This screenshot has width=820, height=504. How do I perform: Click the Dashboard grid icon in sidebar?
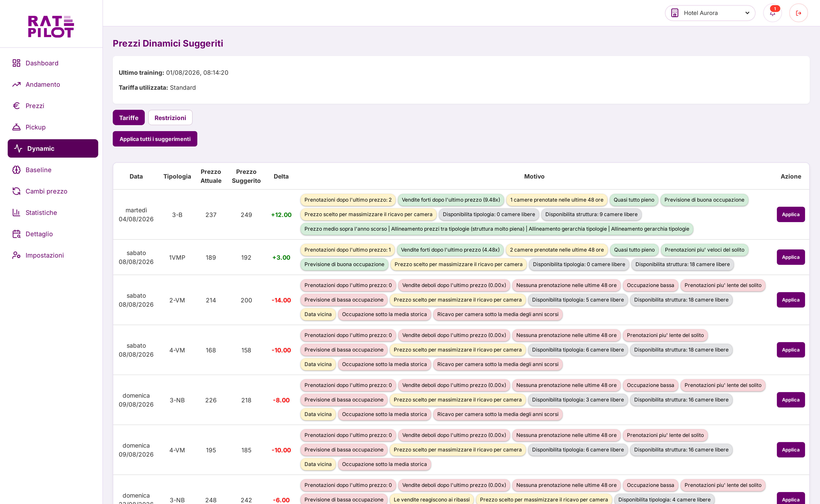[x=16, y=63]
